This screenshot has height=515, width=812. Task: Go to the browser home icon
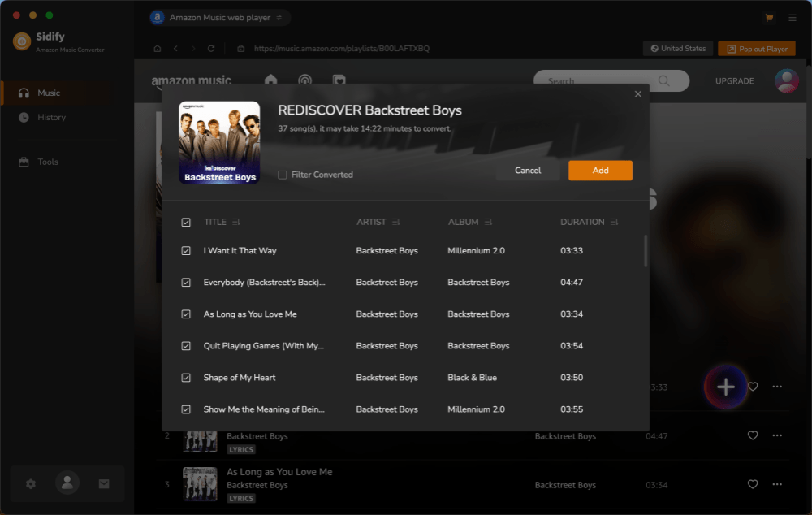[x=158, y=49]
